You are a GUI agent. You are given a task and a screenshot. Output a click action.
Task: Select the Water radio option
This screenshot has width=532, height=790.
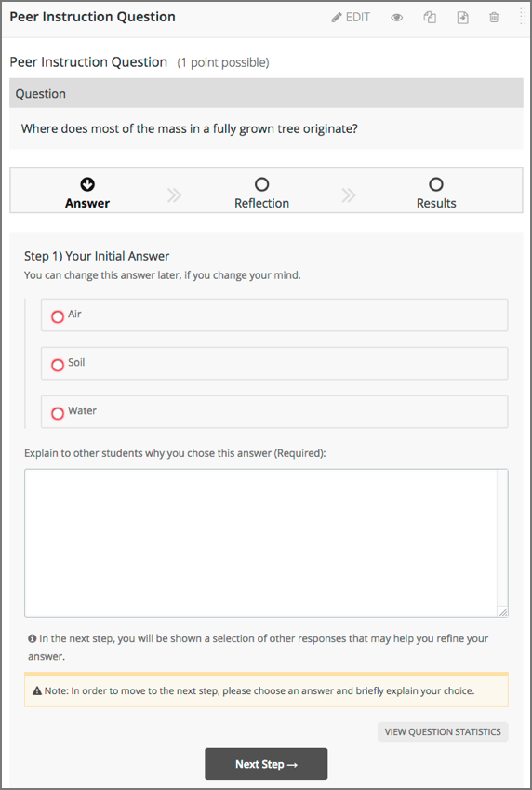point(58,413)
